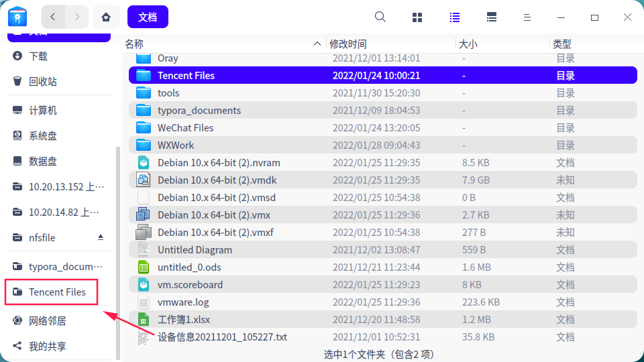644x362 pixels.
Task: Select the WeChat Files folder
Action: click(x=383, y=127)
